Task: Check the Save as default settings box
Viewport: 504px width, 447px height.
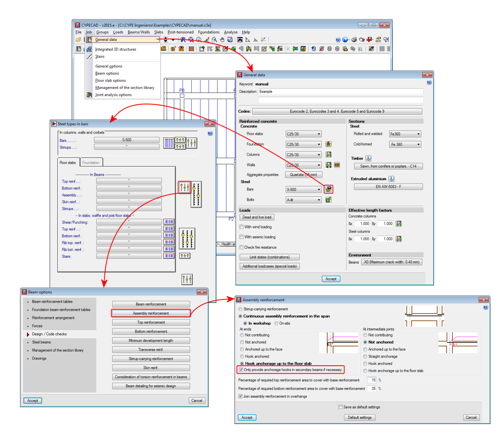Action: point(340,407)
